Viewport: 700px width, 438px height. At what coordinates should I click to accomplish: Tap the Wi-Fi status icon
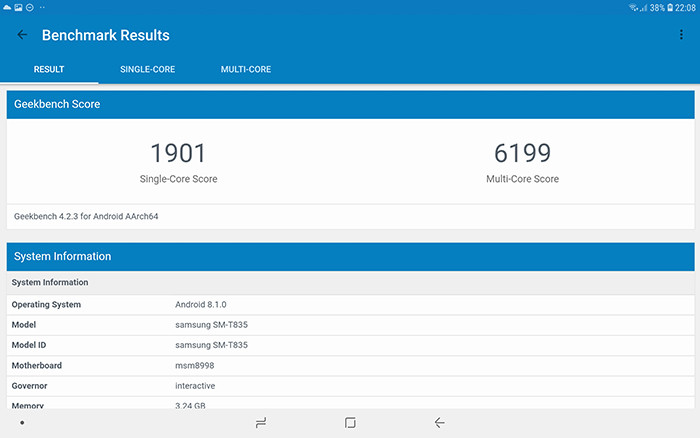point(633,7)
